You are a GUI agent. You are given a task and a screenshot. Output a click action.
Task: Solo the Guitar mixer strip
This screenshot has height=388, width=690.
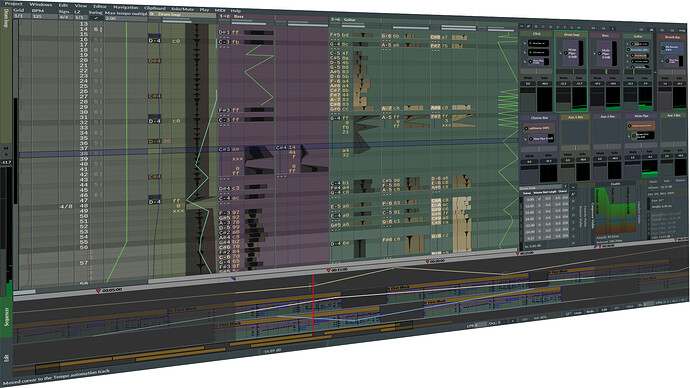coord(645,78)
